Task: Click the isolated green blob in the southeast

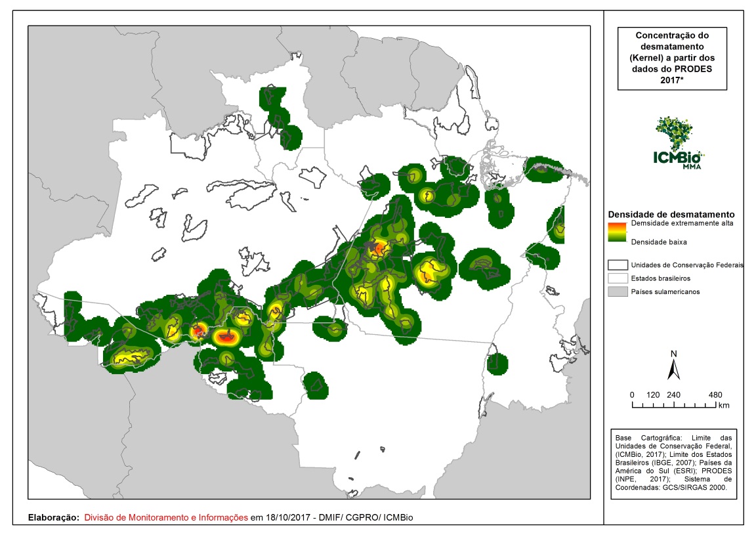Action: pos(497,362)
